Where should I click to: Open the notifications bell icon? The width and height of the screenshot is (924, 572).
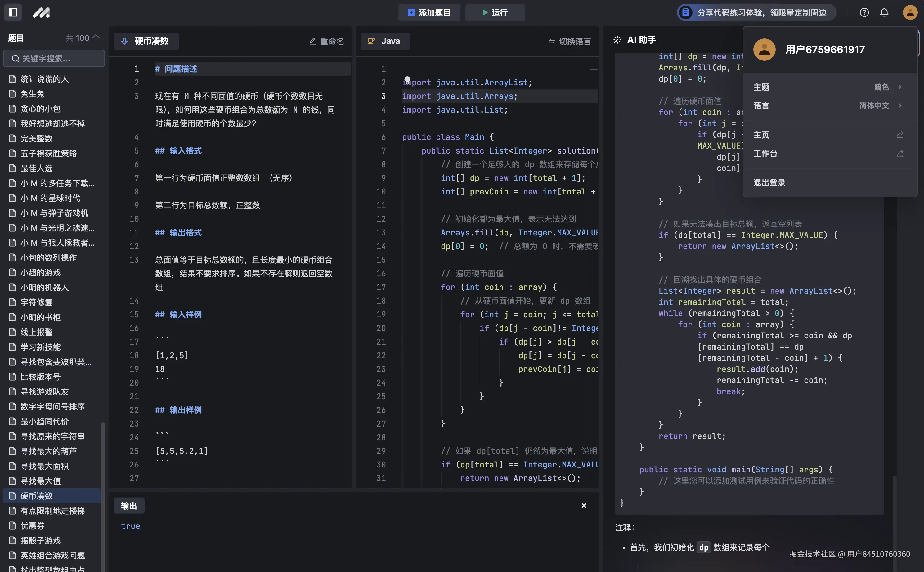[884, 12]
